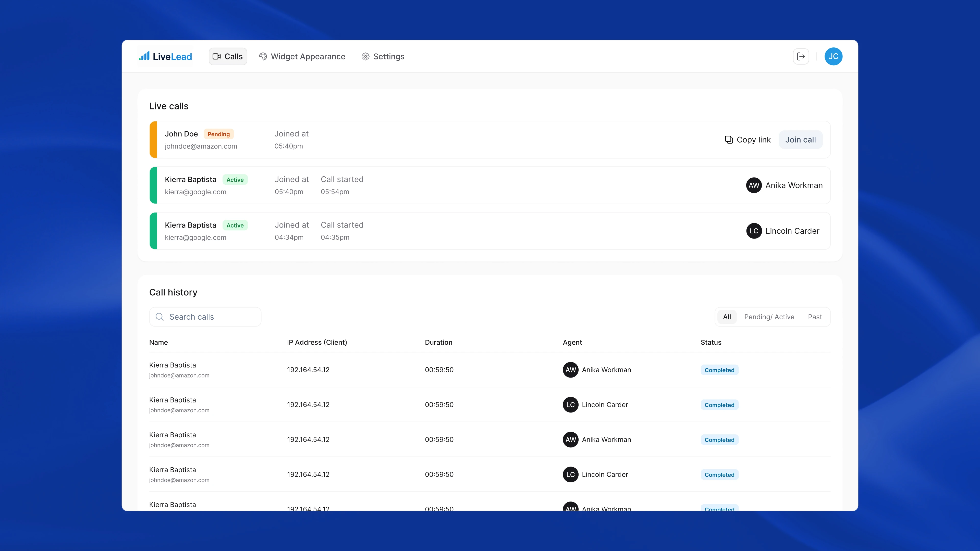The height and width of the screenshot is (551, 980).
Task: Copy link for John Doe's call
Action: click(748, 140)
